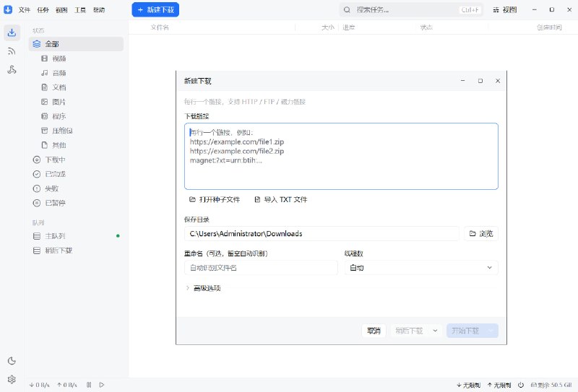This screenshot has height=392, width=578.
Task: Show 下载中 tasks
Action: [76, 160]
